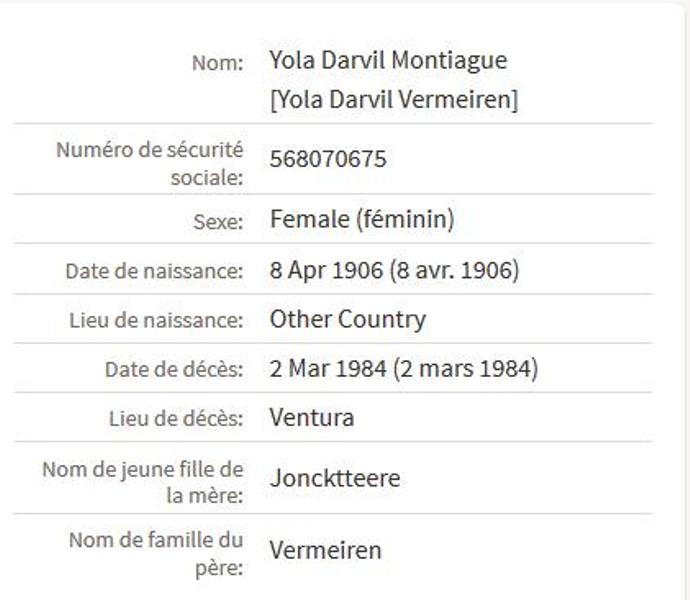This screenshot has width=690, height=600.
Task: Select the 'Other Country' birthplace value
Action: pyautogui.click(x=348, y=320)
